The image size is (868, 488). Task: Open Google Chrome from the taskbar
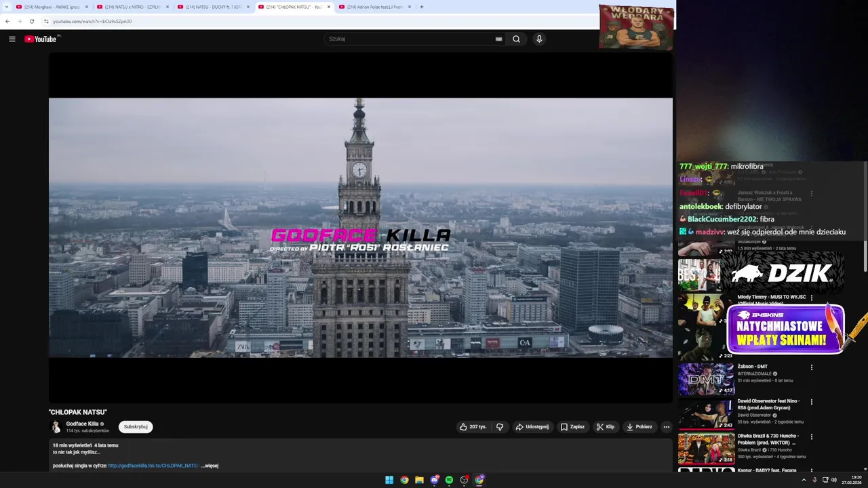404,480
